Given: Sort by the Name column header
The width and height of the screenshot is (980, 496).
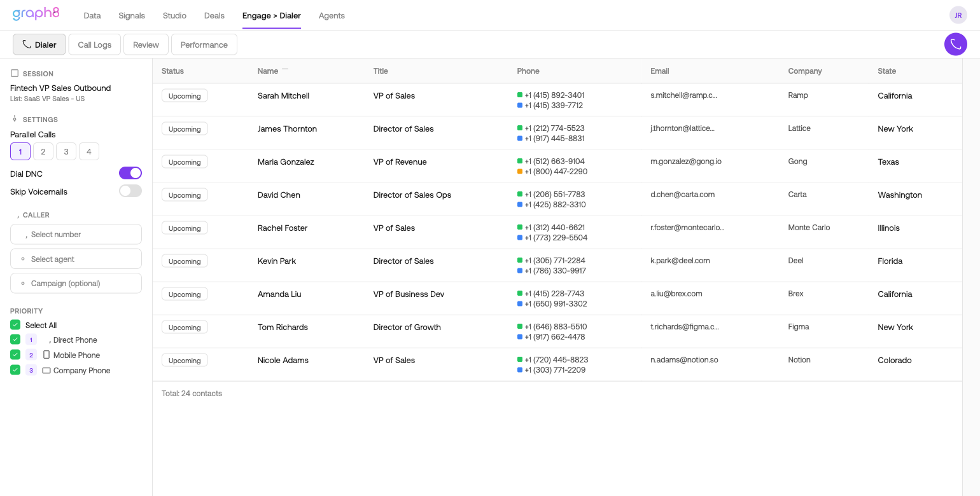Looking at the screenshot, I should click(x=268, y=71).
